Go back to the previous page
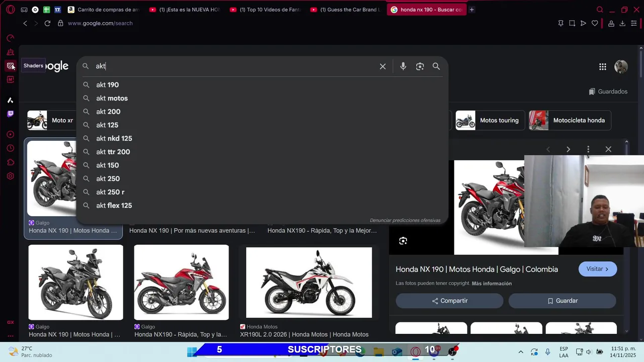The image size is (644, 362). [x=25, y=23]
